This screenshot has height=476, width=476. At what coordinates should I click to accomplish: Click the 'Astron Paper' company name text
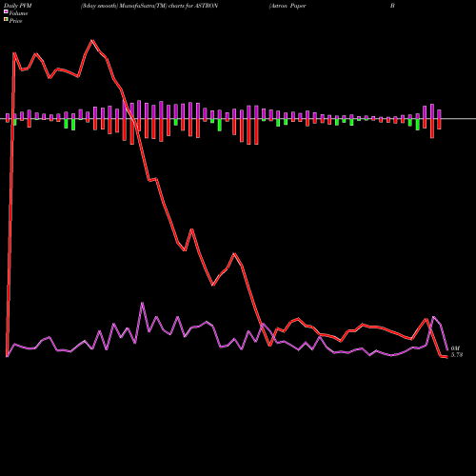[288, 6]
